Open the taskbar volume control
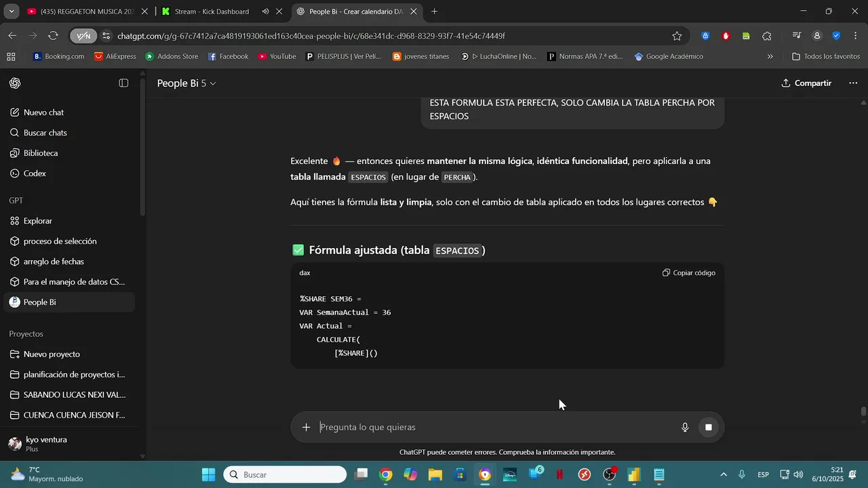This screenshot has height=488, width=868. click(798, 474)
